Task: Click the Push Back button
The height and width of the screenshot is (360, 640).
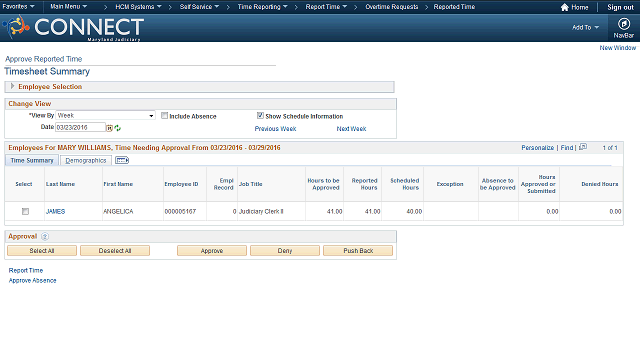Action: coord(358,251)
